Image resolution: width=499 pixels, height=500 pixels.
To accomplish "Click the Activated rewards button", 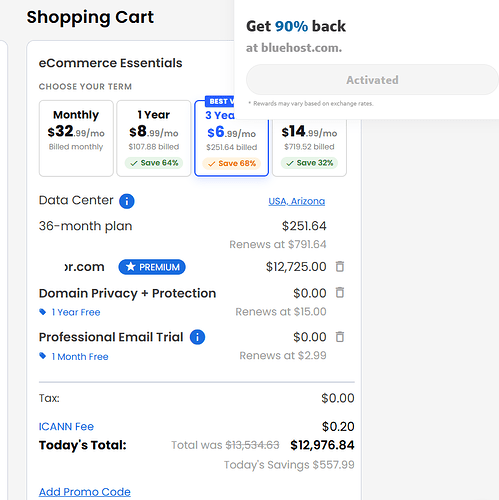I will [372, 80].
